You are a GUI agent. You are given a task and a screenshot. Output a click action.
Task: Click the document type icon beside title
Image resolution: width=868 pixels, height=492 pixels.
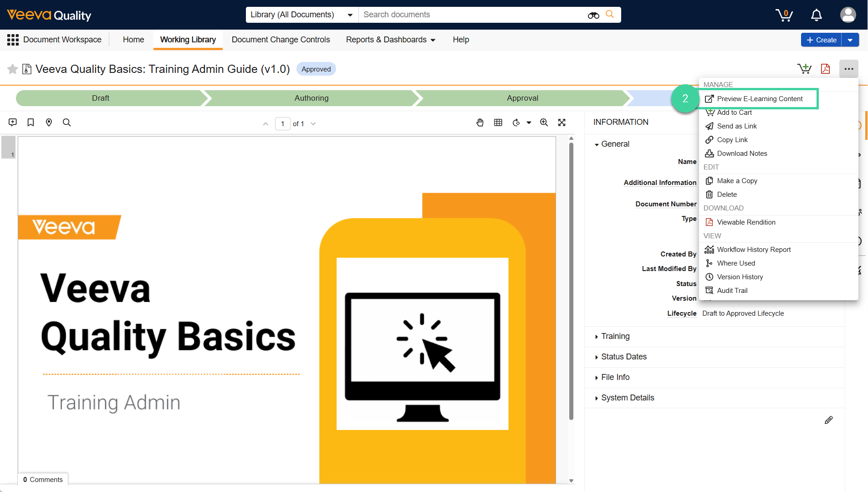click(x=27, y=69)
